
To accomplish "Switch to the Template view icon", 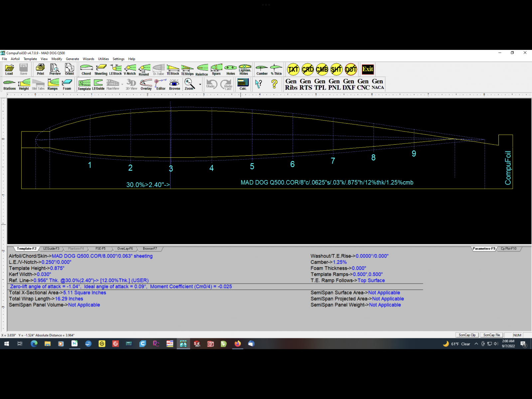I will 84,85.
